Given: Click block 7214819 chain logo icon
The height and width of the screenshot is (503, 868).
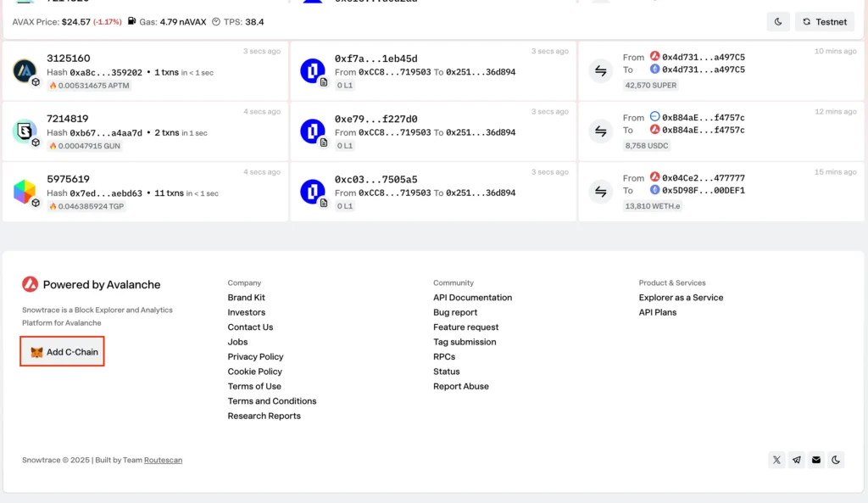Looking at the screenshot, I should (25, 131).
